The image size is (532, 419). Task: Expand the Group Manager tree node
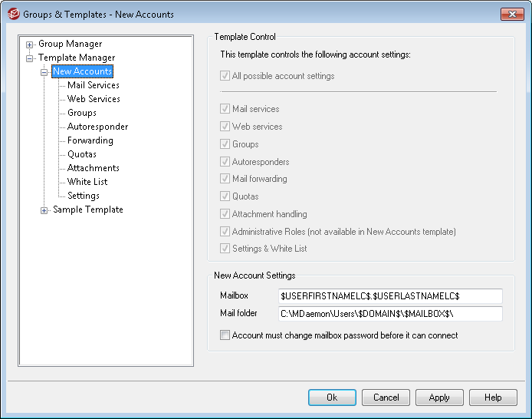[30, 45]
